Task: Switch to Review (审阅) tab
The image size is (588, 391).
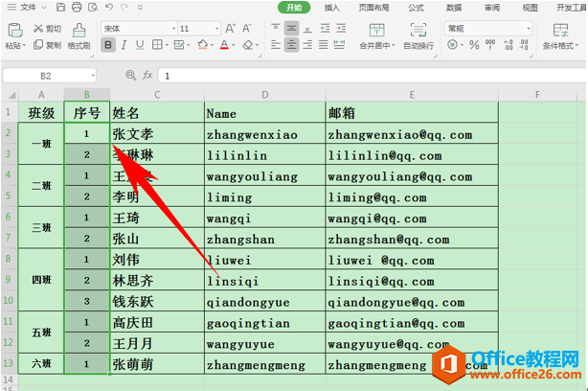Action: 491,8
